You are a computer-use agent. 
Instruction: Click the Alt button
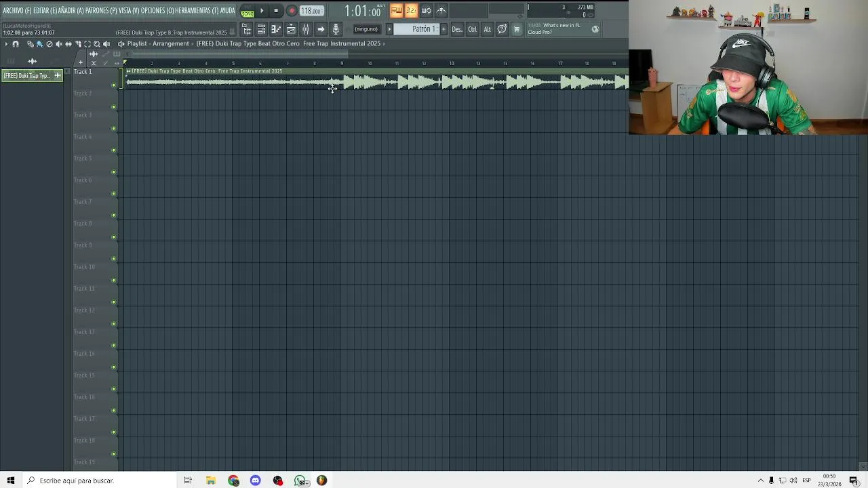[487, 29]
